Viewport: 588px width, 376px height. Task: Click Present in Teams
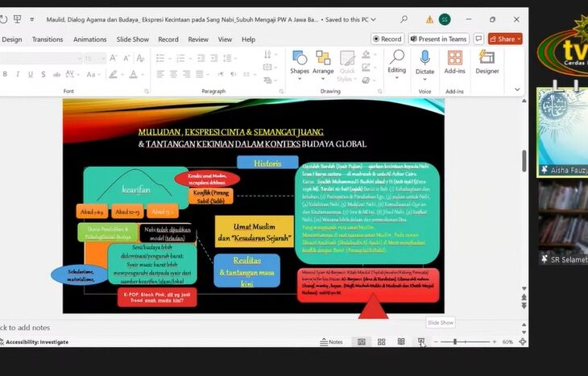coord(439,39)
